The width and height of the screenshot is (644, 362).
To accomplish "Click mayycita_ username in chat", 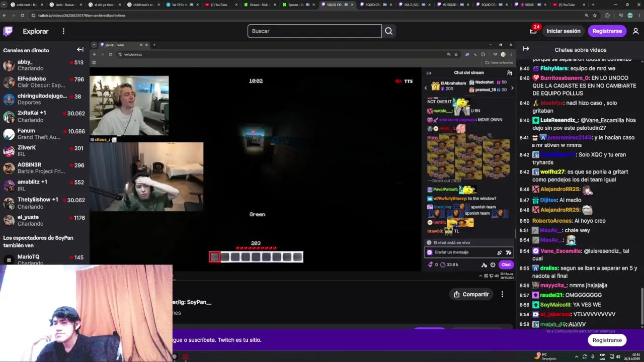I will (553, 285).
